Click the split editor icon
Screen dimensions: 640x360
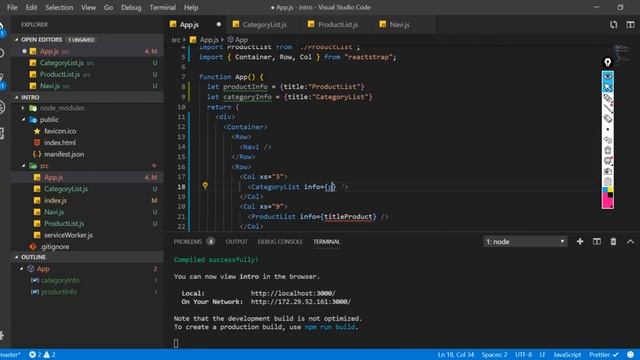click(x=630, y=24)
